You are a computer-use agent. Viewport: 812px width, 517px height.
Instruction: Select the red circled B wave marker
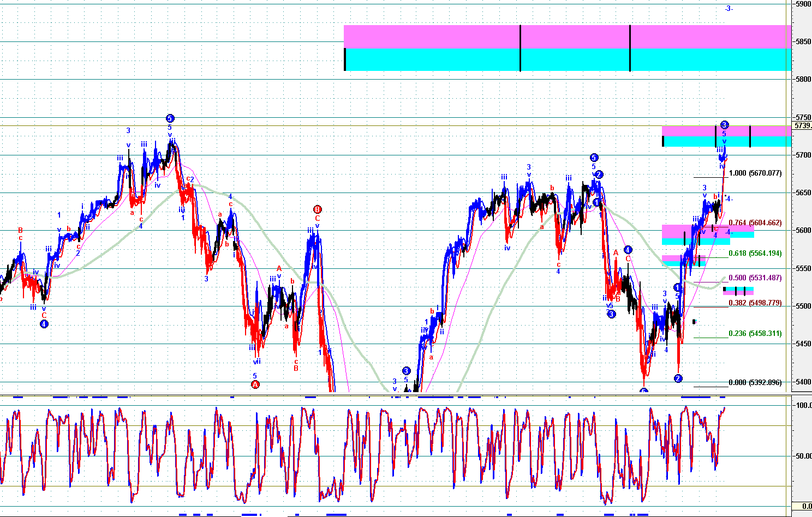(x=318, y=209)
